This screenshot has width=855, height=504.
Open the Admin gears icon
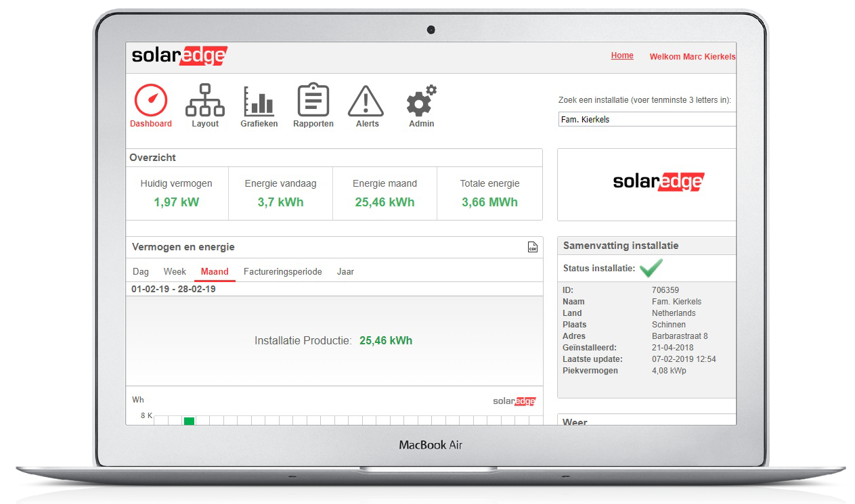point(420,102)
